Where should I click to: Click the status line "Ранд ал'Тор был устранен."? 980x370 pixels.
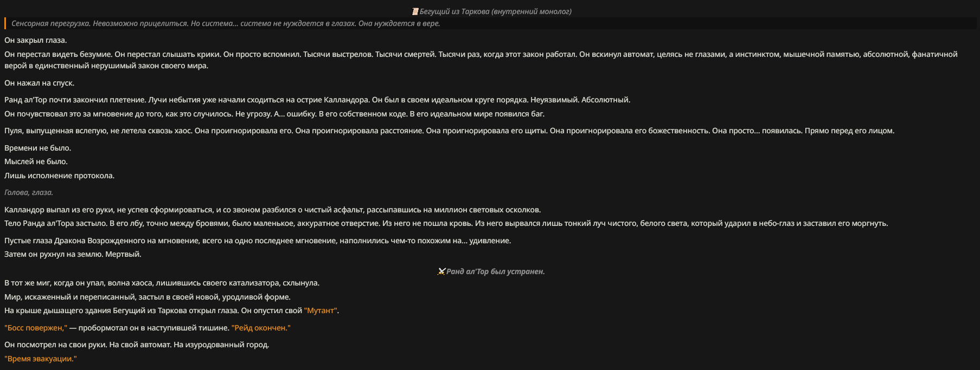(495, 271)
